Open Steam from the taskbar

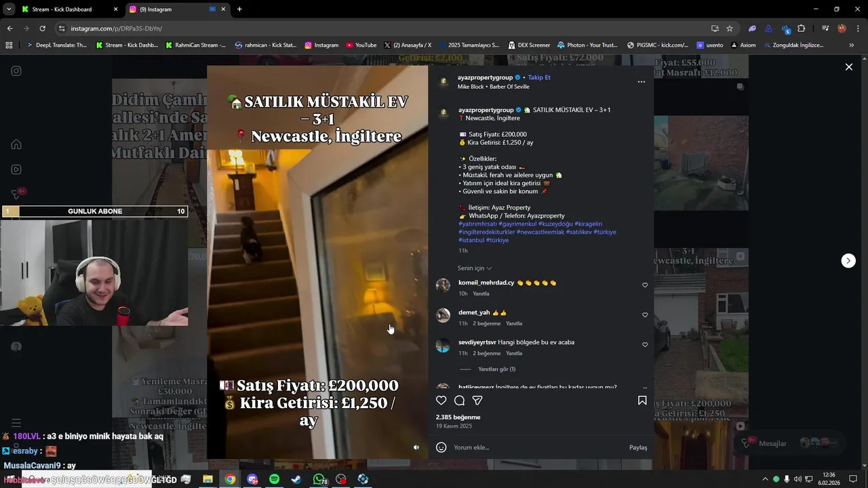tap(296, 479)
